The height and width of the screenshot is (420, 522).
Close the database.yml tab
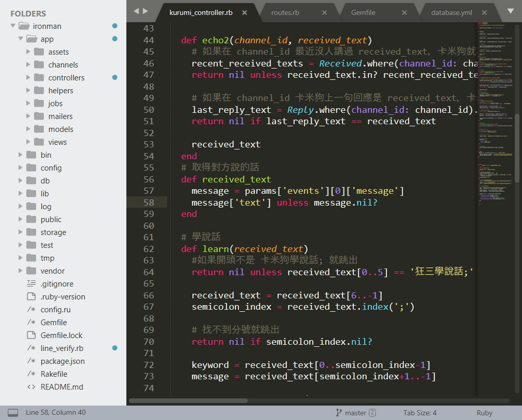tap(484, 13)
